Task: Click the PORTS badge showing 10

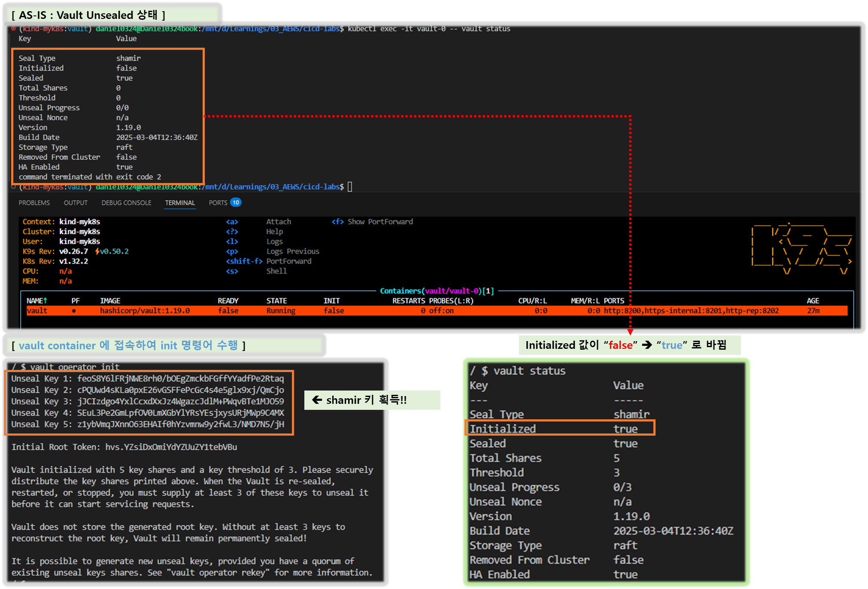Action: click(x=236, y=202)
